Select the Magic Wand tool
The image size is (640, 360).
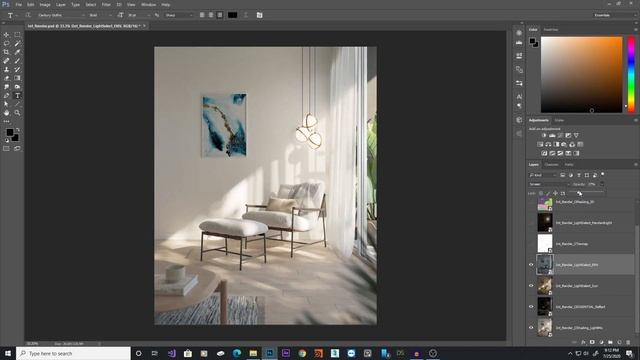click(17, 44)
